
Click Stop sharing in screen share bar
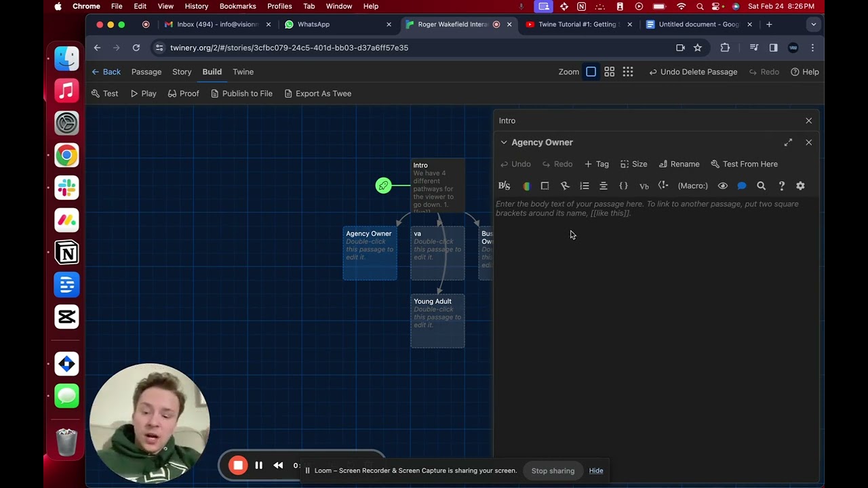point(553,470)
